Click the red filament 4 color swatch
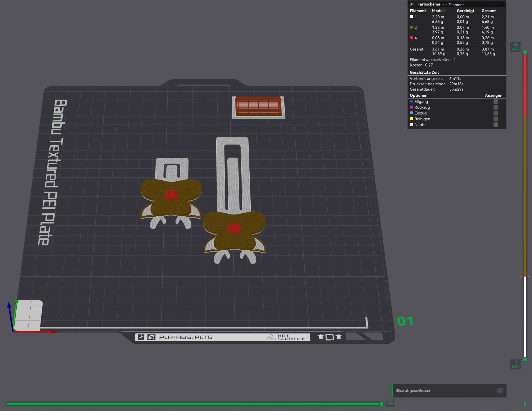Viewport: 532px width, 411px height. click(411, 38)
